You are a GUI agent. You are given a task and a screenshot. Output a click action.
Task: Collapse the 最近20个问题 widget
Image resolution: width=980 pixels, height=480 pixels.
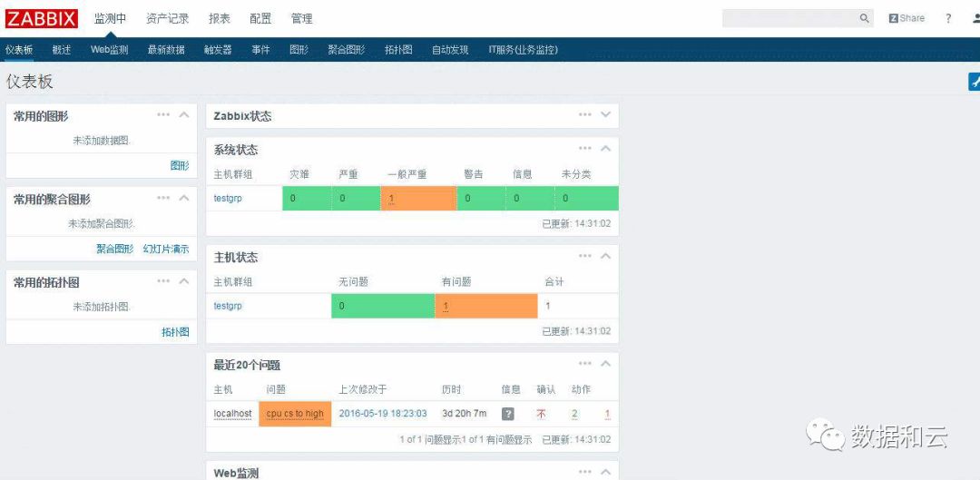[x=605, y=363]
